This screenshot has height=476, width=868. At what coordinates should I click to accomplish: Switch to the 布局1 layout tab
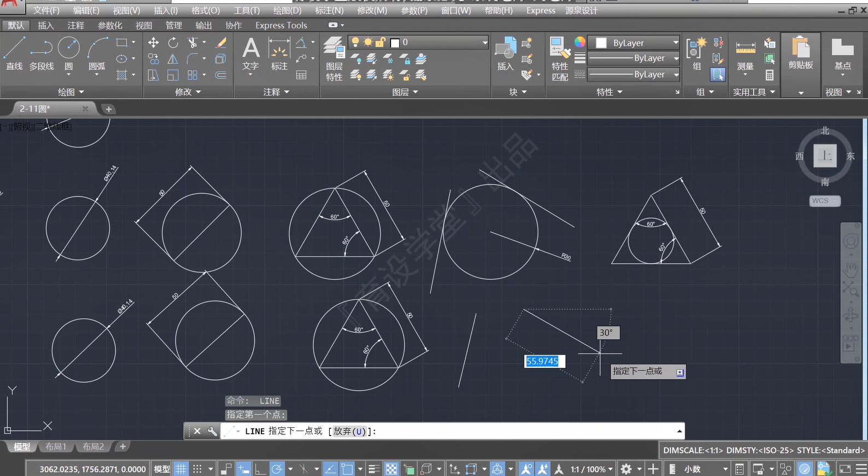(56, 446)
